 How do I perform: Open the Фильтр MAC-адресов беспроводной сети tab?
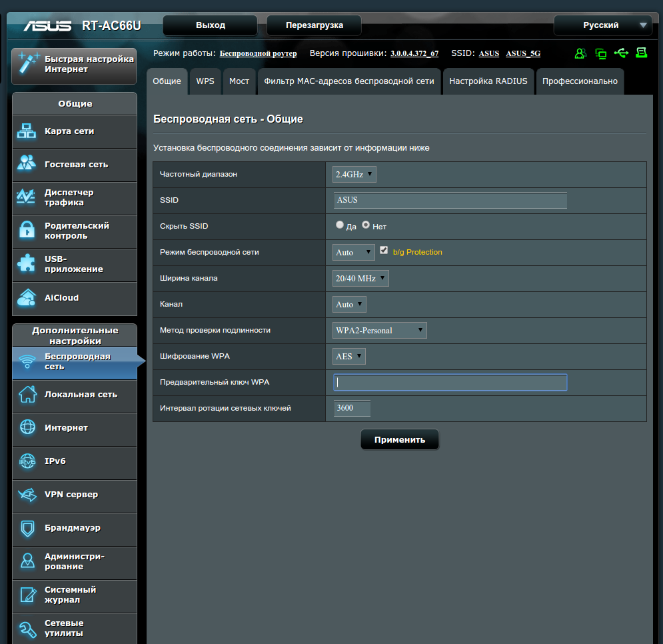tap(349, 81)
